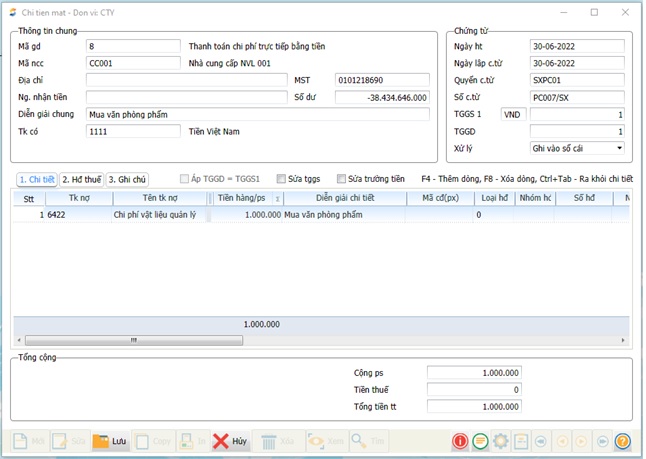This screenshot has height=459, width=646.
Task: Open settings with the gear icon
Action: 500,441
